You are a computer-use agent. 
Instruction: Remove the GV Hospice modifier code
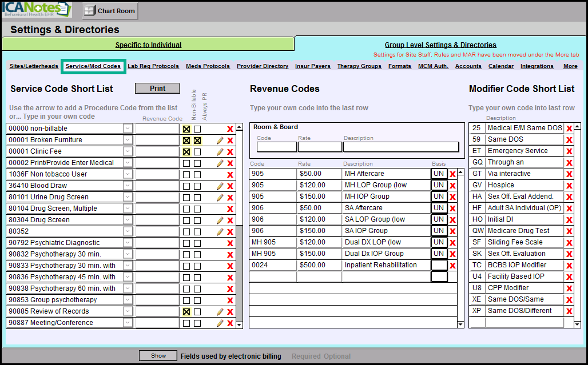pos(569,186)
